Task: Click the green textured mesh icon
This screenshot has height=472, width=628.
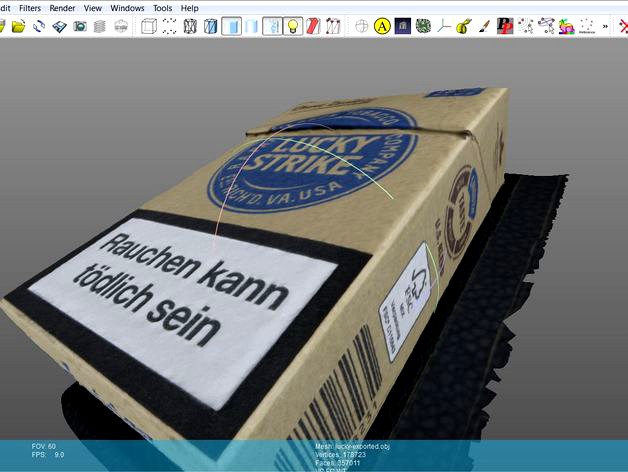Action: pos(423,26)
